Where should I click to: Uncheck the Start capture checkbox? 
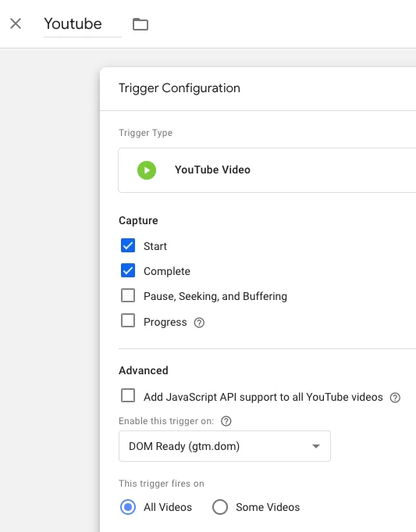click(x=128, y=245)
